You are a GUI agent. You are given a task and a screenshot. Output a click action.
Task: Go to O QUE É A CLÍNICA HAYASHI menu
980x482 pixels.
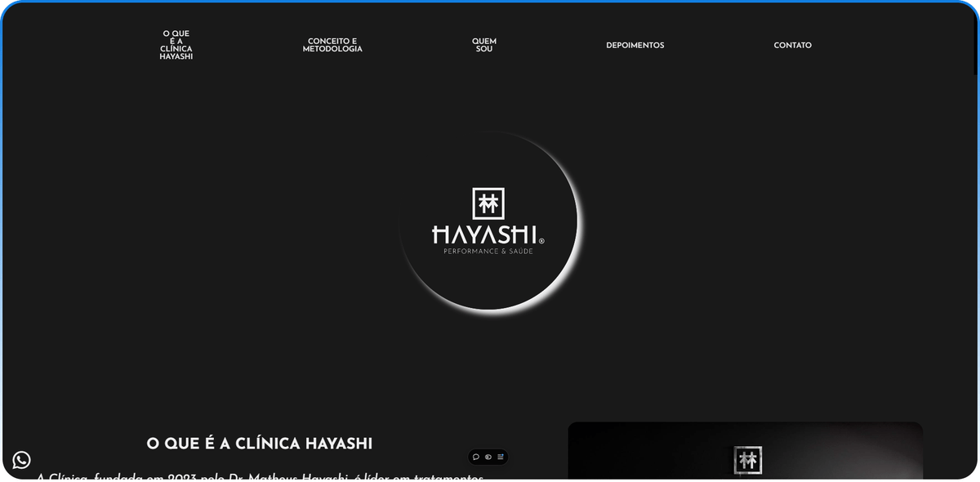click(176, 45)
